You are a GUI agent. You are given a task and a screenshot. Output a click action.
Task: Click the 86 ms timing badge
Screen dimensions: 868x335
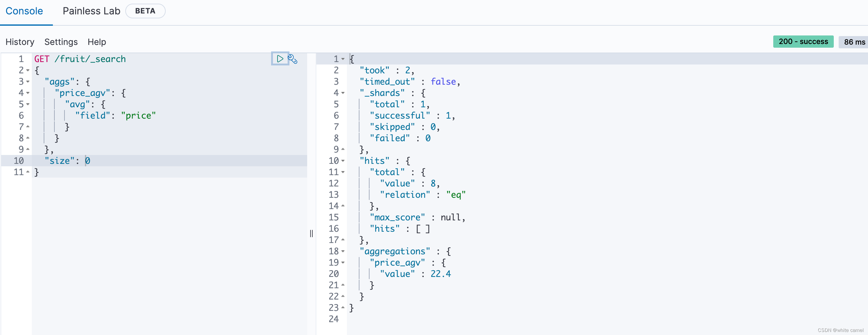(854, 42)
